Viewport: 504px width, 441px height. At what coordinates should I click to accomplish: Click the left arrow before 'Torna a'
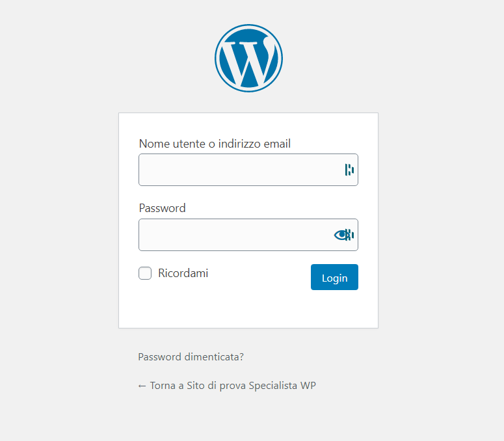142,386
